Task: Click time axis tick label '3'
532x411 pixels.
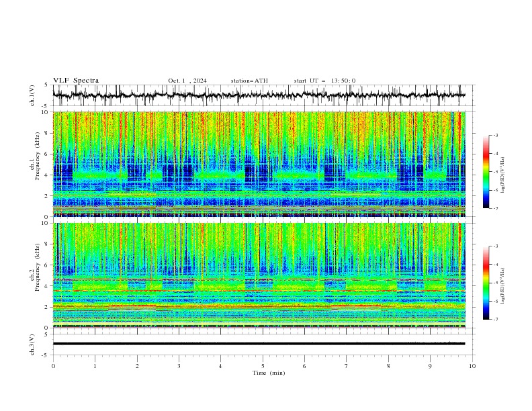Action: point(179,366)
